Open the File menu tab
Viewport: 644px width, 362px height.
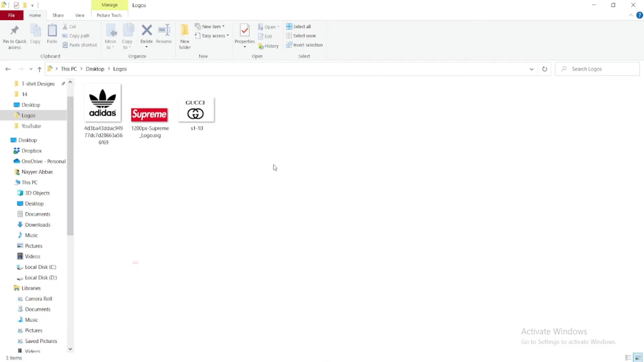tap(11, 15)
